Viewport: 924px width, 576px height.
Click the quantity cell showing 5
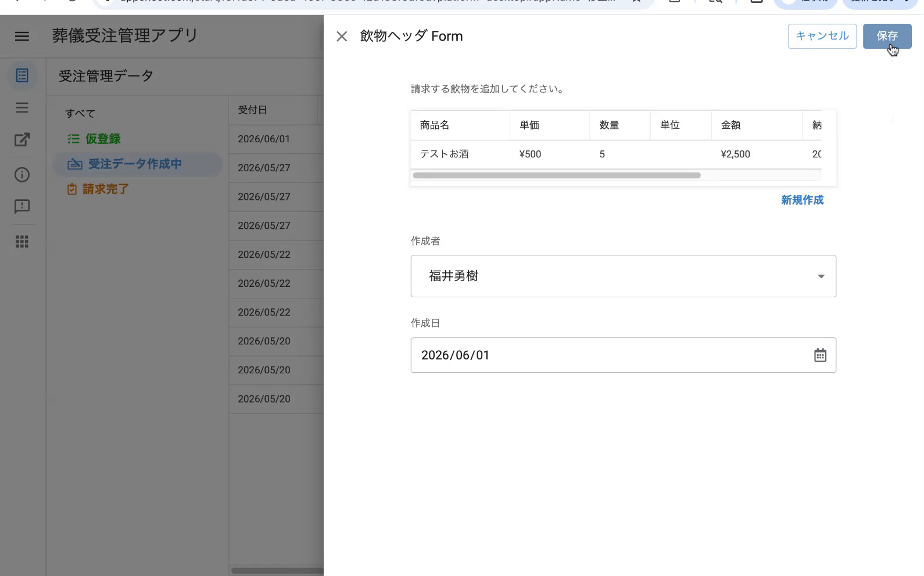(602, 154)
